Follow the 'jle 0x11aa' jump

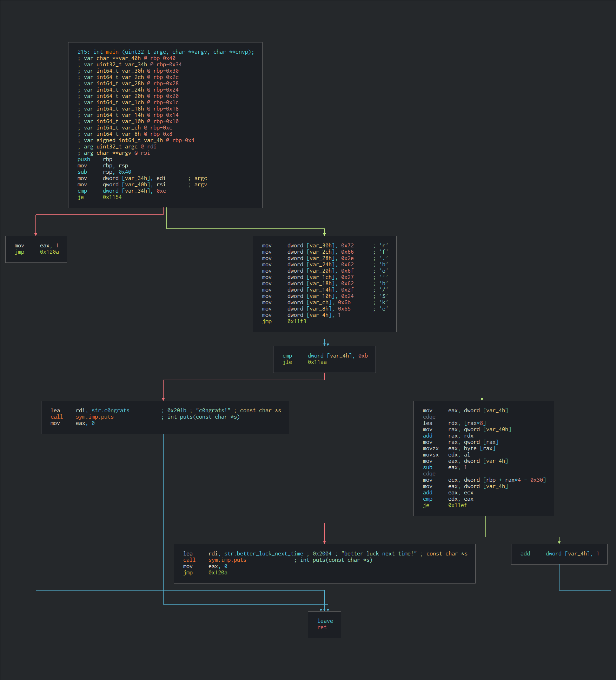click(305, 362)
